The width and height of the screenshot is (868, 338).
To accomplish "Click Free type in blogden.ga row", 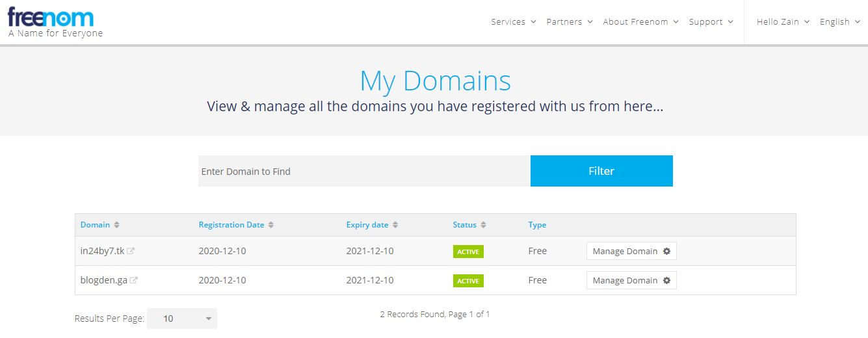I will (538, 280).
